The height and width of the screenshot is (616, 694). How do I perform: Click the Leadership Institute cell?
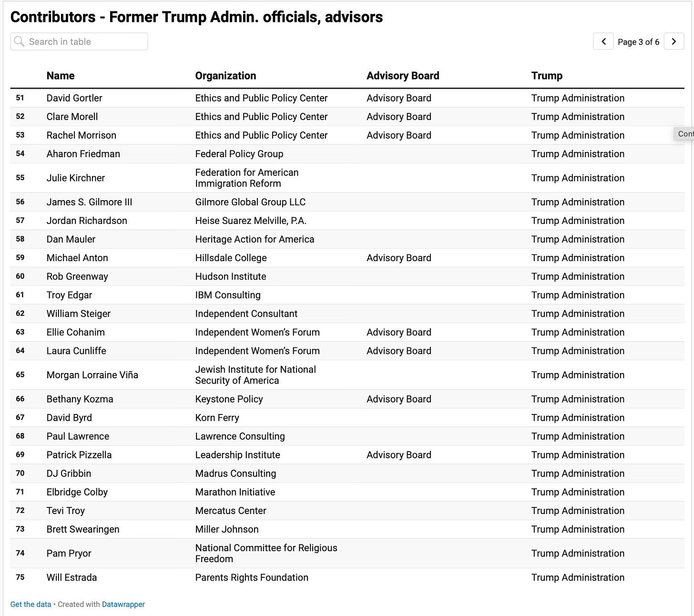pyautogui.click(x=237, y=455)
